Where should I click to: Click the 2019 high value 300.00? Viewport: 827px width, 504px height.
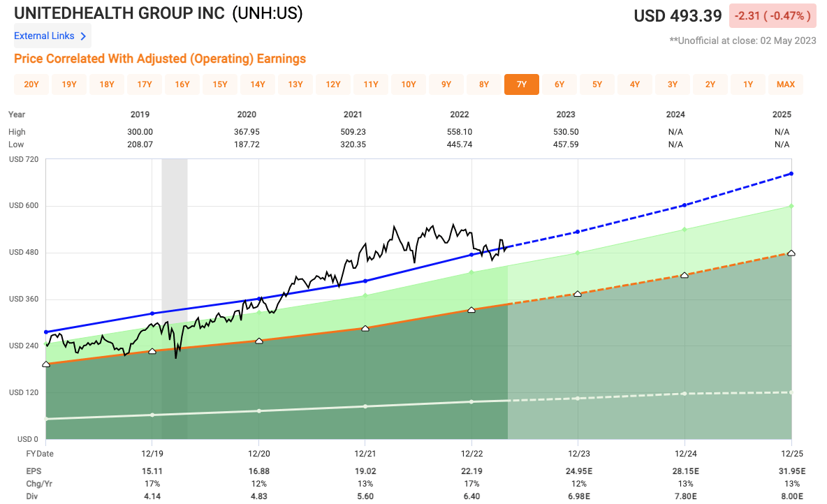140,132
